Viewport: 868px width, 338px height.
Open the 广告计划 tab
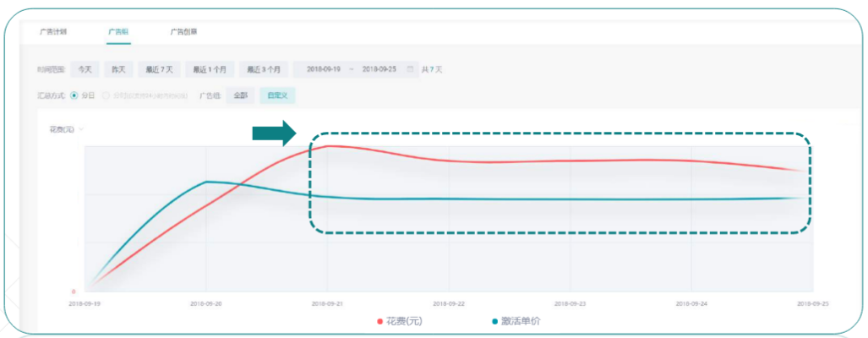point(52,32)
